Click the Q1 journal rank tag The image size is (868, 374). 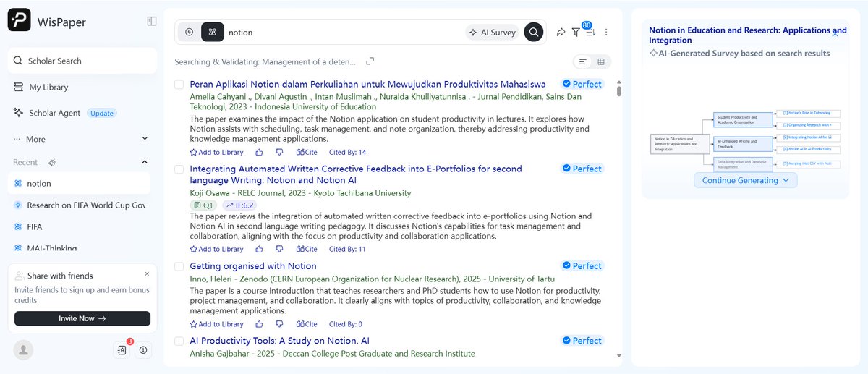(203, 205)
